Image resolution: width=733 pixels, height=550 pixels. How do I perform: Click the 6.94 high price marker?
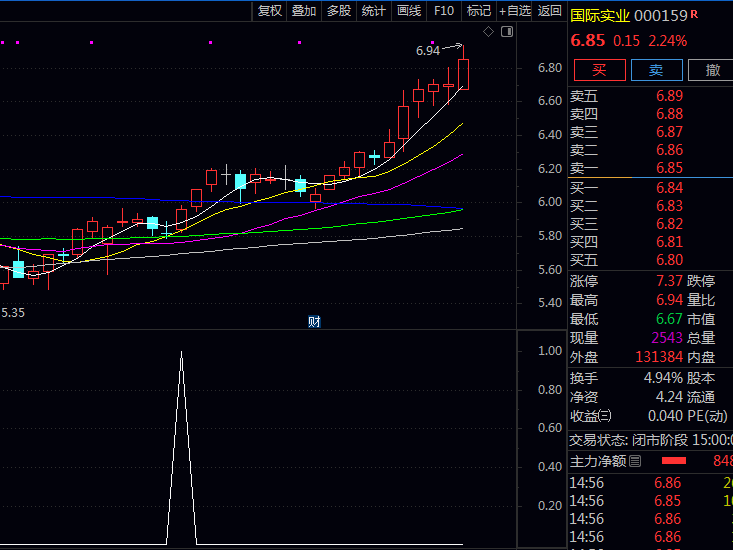428,50
